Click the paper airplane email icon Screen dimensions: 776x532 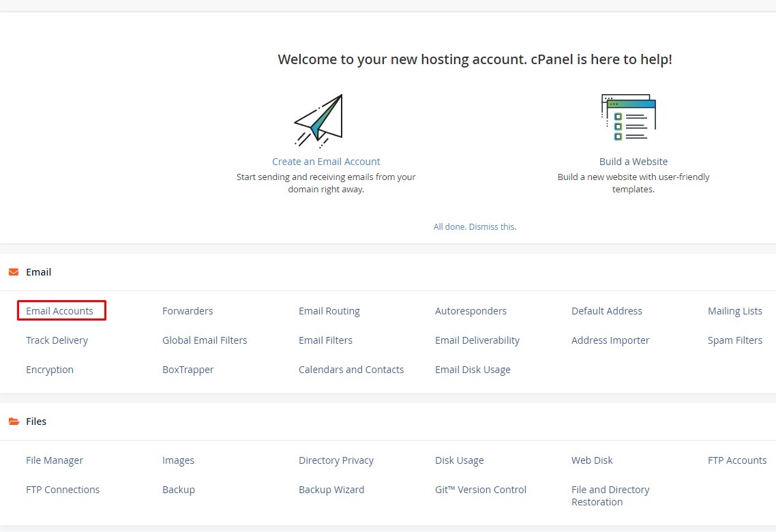pos(319,121)
